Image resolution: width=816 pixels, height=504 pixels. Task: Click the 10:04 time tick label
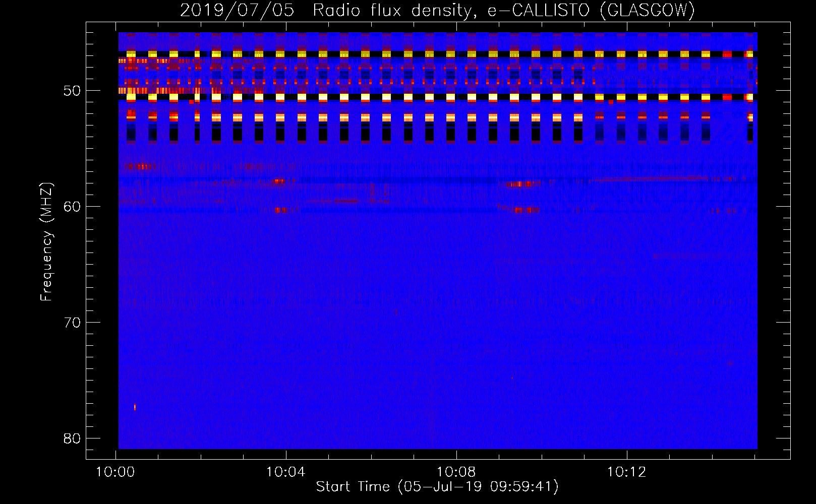pyautogui.click(x=286, y=472)
